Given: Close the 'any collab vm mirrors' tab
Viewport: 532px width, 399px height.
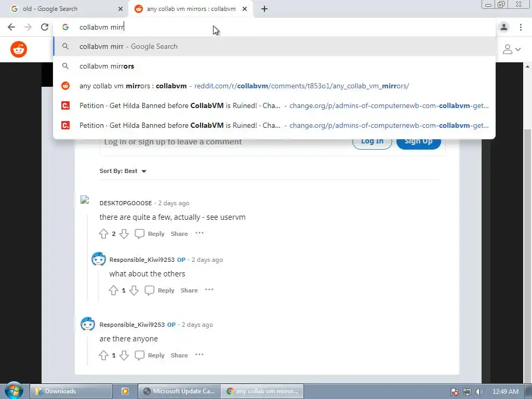Looking at the screenshot, I should pos(245,9).
